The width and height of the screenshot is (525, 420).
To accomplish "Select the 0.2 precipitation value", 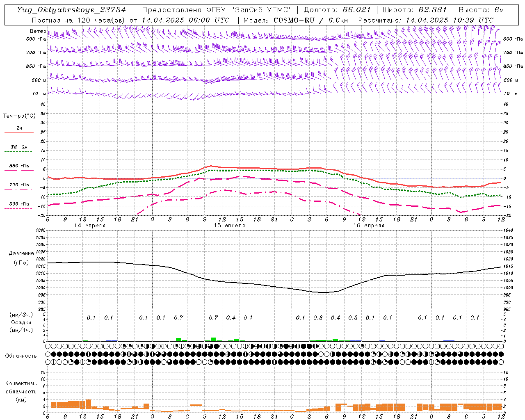I will click(353, 317).
